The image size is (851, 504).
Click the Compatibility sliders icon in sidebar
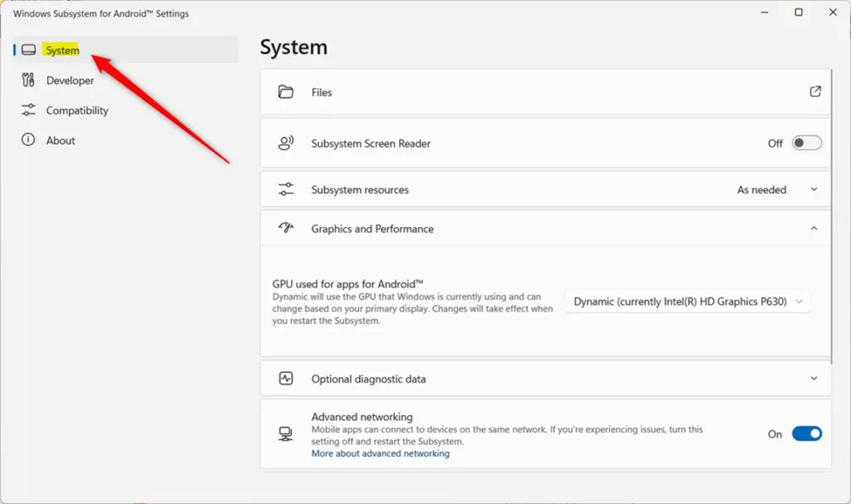tap(28, 110)
